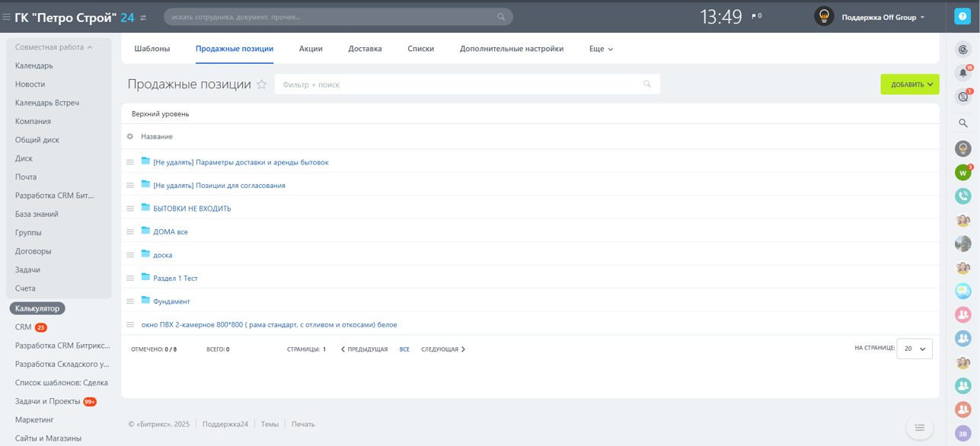This screenshot has width=980, height=446.
Task: Select the Продажные позиции tab
Action: click(x=235, y=49)
